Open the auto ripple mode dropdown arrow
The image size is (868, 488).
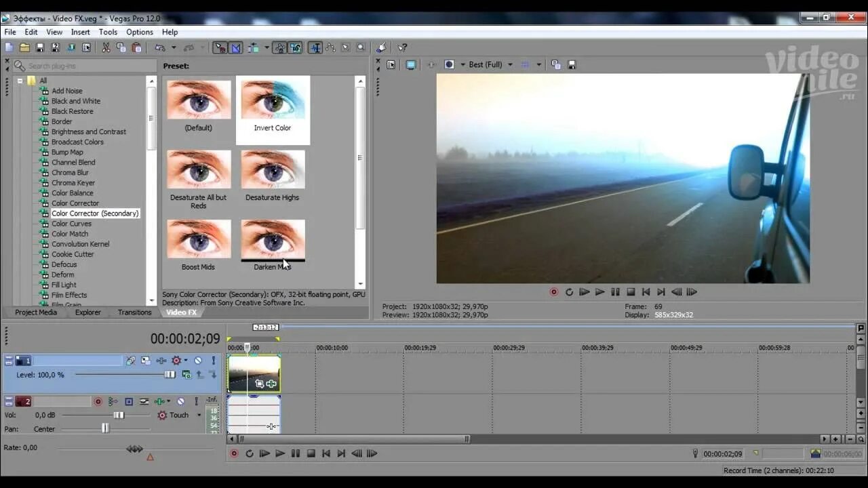click(266, 47)
